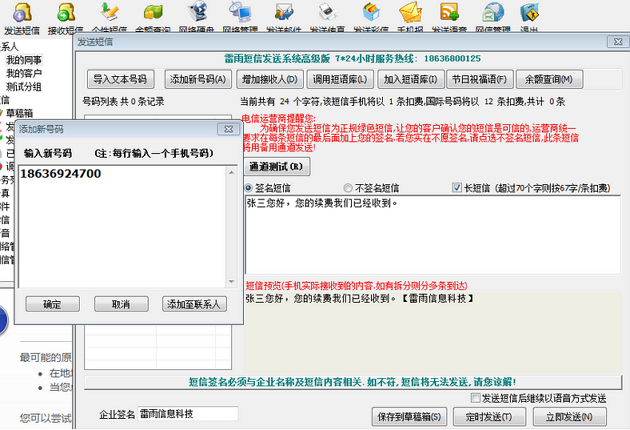Toggle the 长短信 checkbox
The height and width of the screenshot is (430, 630).
[456, 187]
